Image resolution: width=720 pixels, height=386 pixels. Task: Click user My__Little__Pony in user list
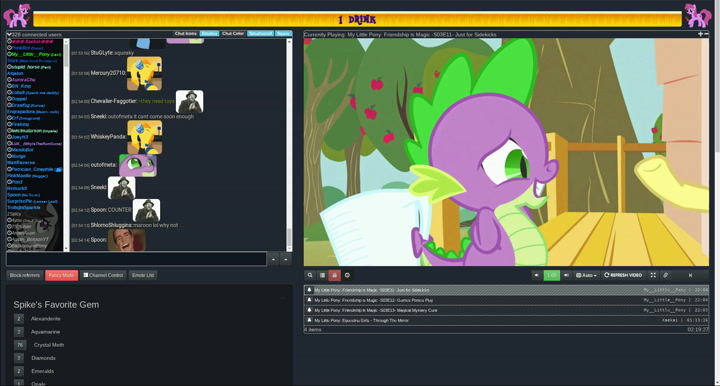pyautogui.click(x=36, y=54)
